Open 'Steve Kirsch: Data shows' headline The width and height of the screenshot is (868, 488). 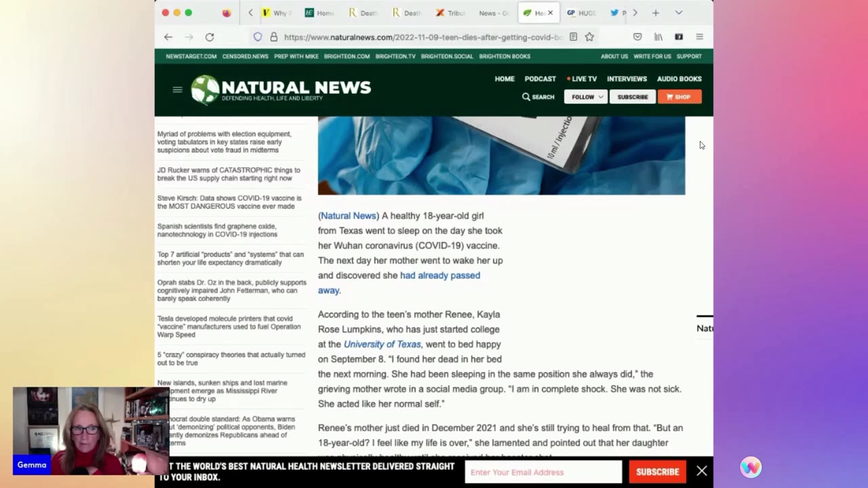[x=229, y=202]
